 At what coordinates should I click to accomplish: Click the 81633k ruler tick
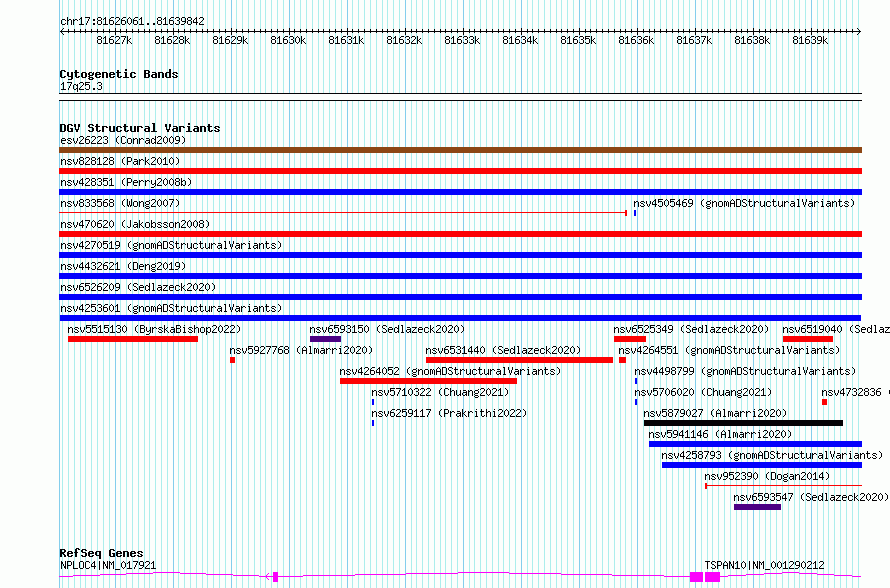463,40
